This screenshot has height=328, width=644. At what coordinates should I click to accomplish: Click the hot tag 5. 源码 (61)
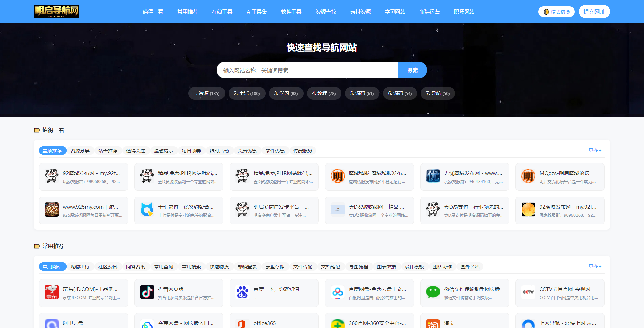click(362, 93)
